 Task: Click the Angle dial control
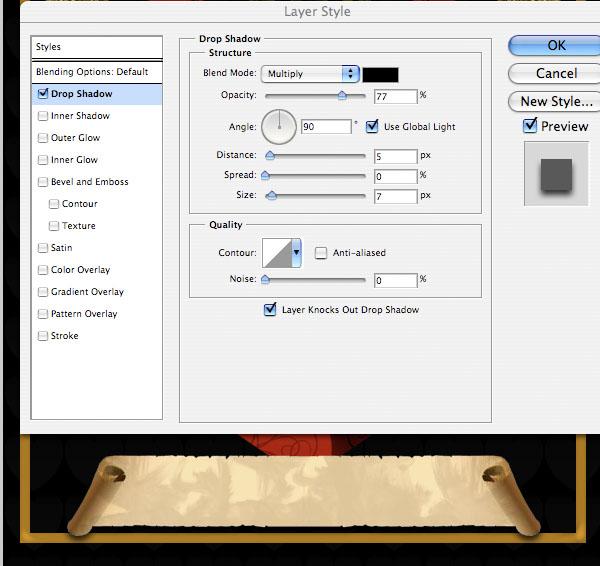(x=279, y=127)
